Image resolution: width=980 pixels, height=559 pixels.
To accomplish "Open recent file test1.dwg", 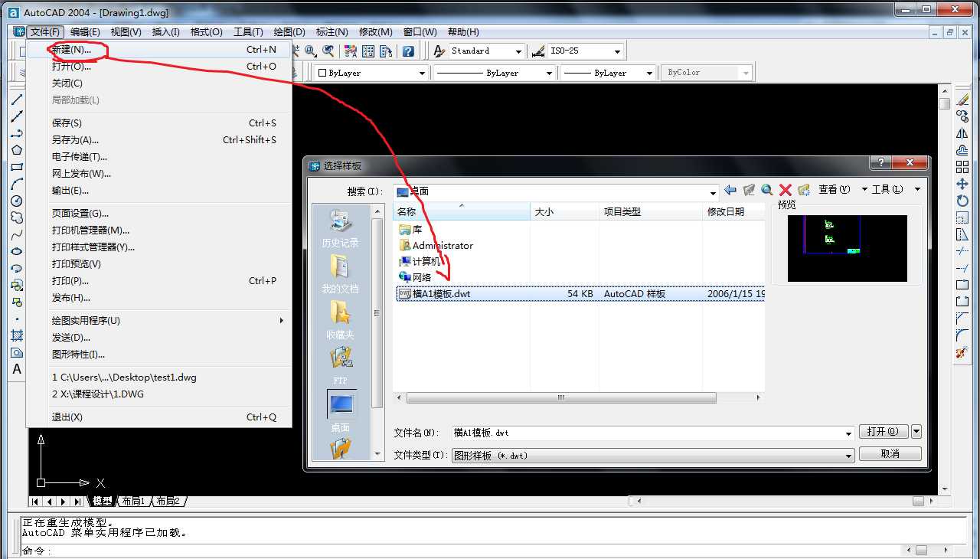I will tap(159, 378).
